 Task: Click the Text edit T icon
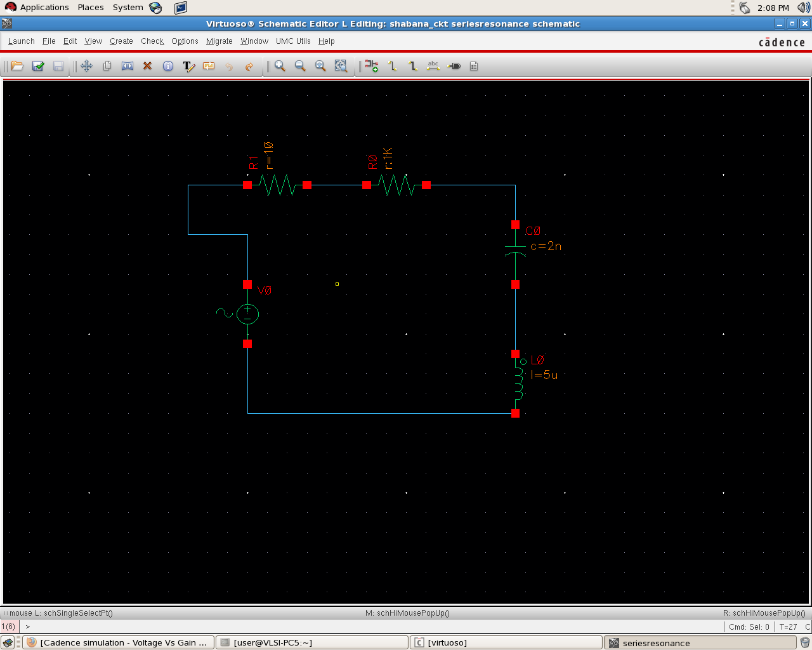[x=188, y=66]
